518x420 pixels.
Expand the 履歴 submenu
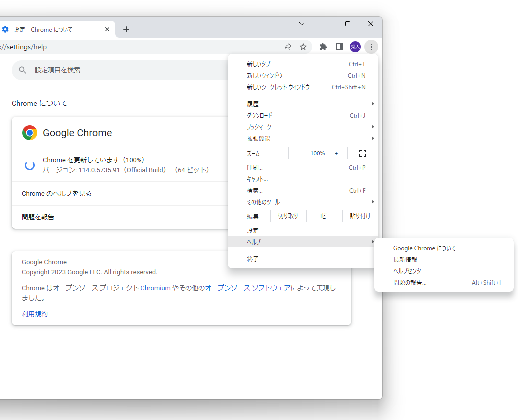pyautogui.click(x=253, y=103)
